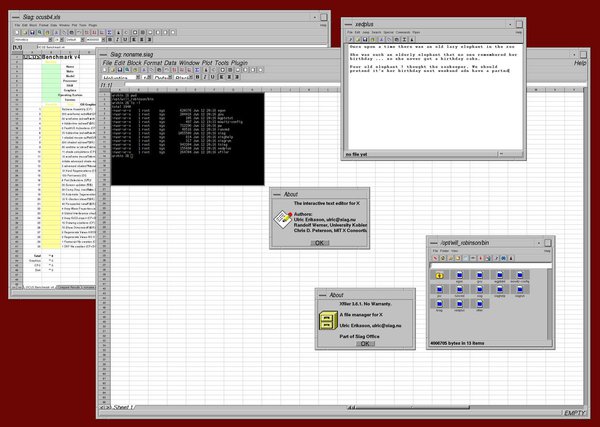Screen dimensions: 600x427
Task: Click OK in the text editor About dialog
Action: click(320, 243)
